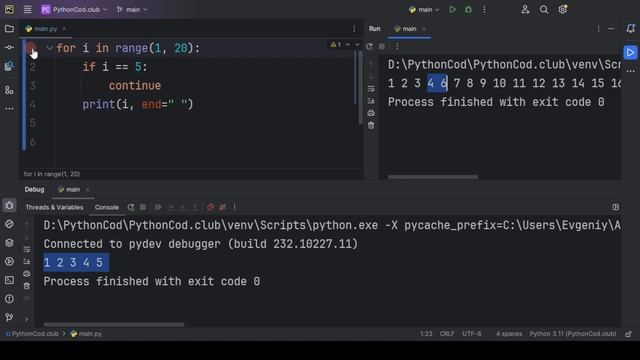Toggle Mute Breakpoints

coord(222,207)
